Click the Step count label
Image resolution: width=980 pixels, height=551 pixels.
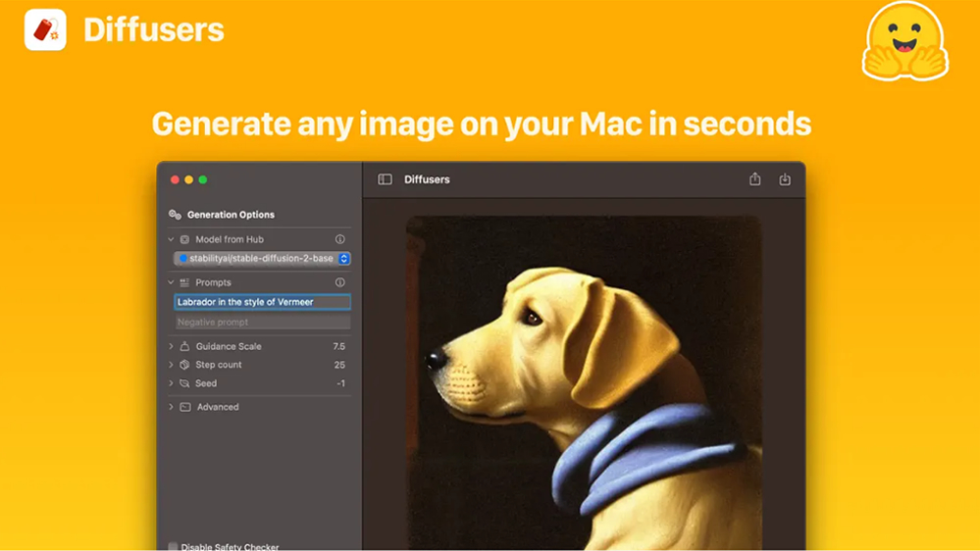point(219,364)
